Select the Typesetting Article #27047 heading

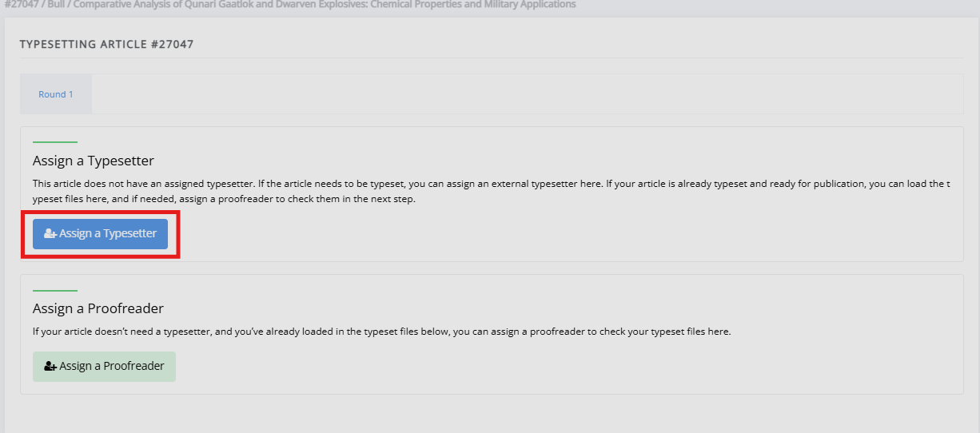point(106,44)
